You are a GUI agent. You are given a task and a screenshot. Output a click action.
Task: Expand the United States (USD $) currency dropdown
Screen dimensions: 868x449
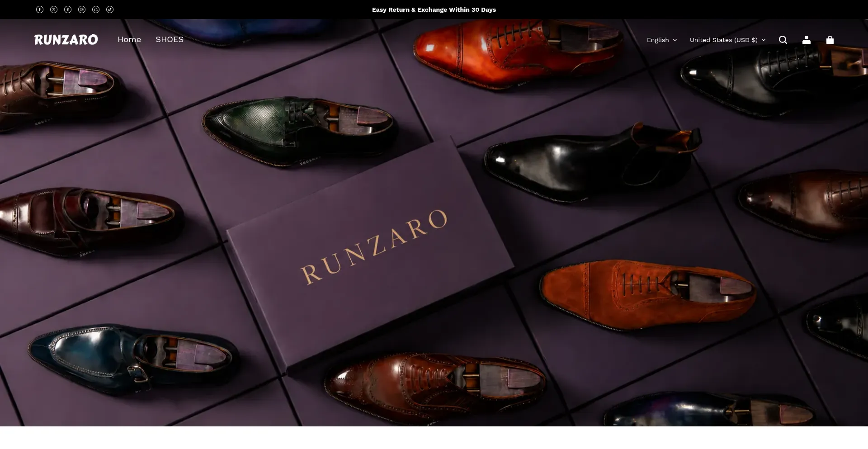click(x=727, y=40)
